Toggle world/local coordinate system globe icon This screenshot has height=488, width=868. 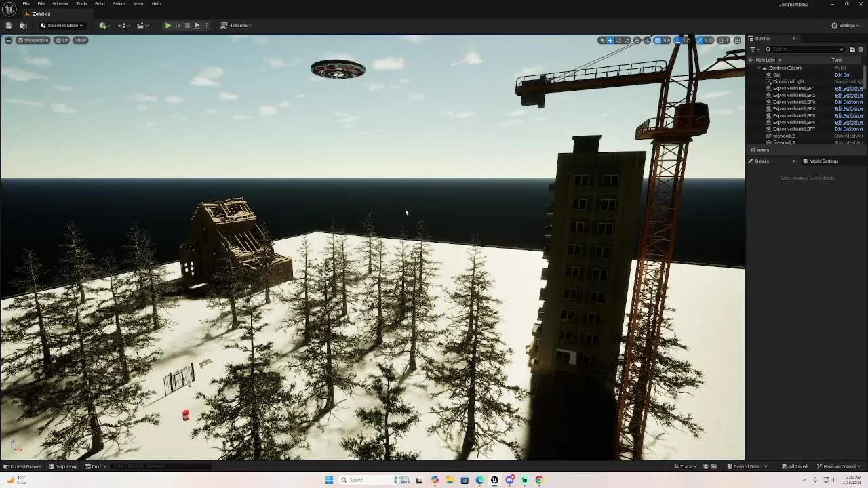coord(637,40)
